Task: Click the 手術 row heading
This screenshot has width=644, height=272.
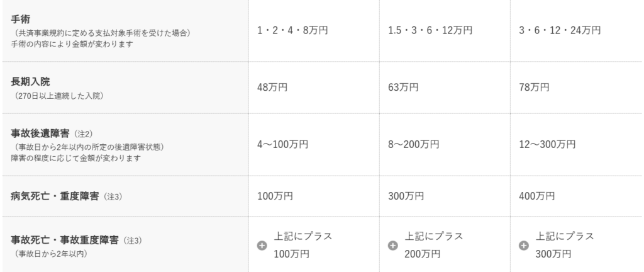Action: tap(20, 20)
